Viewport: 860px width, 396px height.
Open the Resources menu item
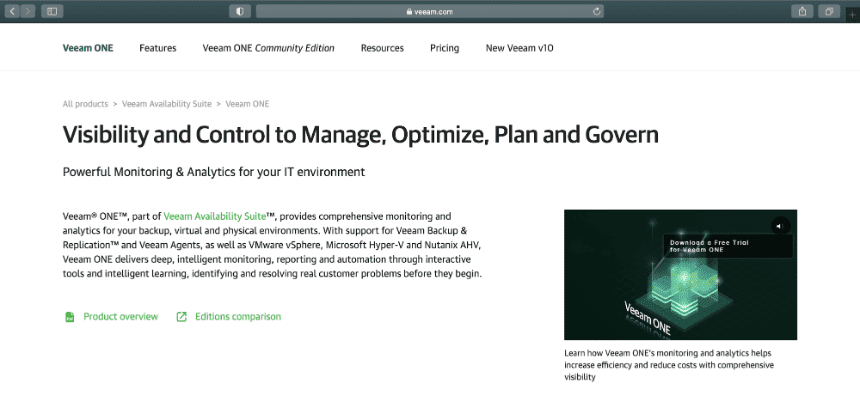point(382,48)
